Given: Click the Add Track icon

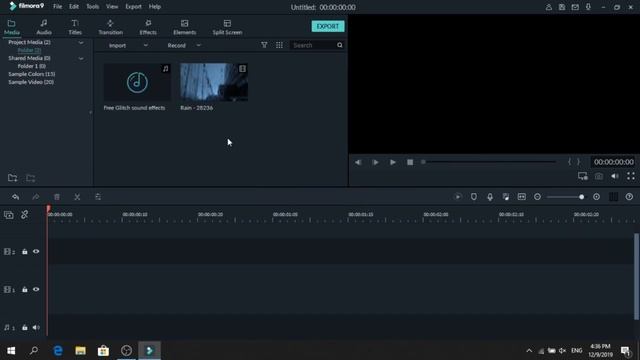Looking at the screenshot, I should point(9,215).
